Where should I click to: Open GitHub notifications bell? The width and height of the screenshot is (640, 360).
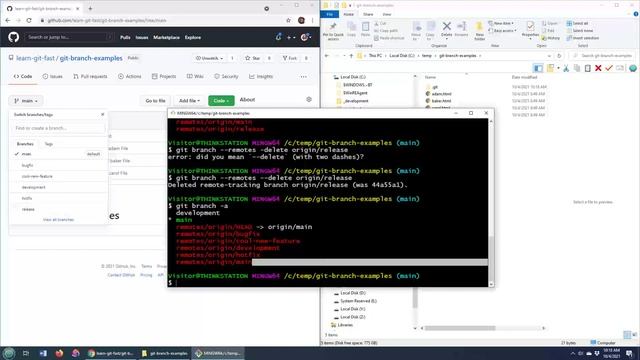pos(278,37)
